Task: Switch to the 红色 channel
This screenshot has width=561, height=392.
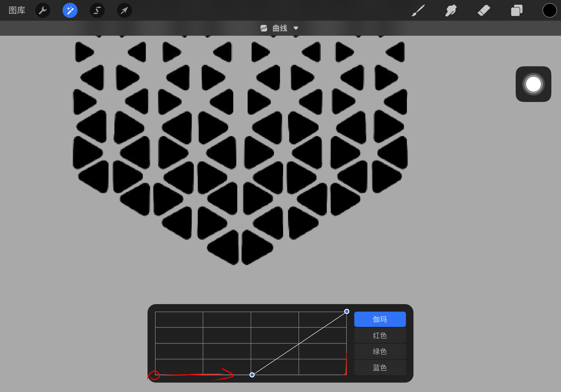Action: click(380, 335)
